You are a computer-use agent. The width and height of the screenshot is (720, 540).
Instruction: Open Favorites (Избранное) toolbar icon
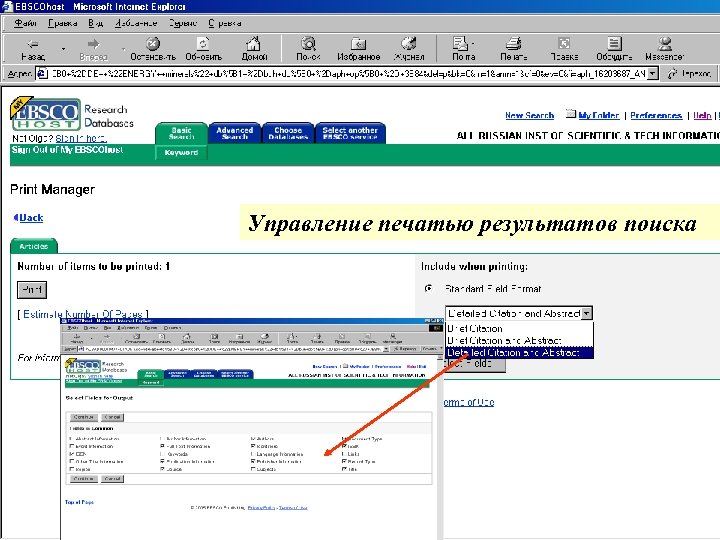tap(358, 44)
